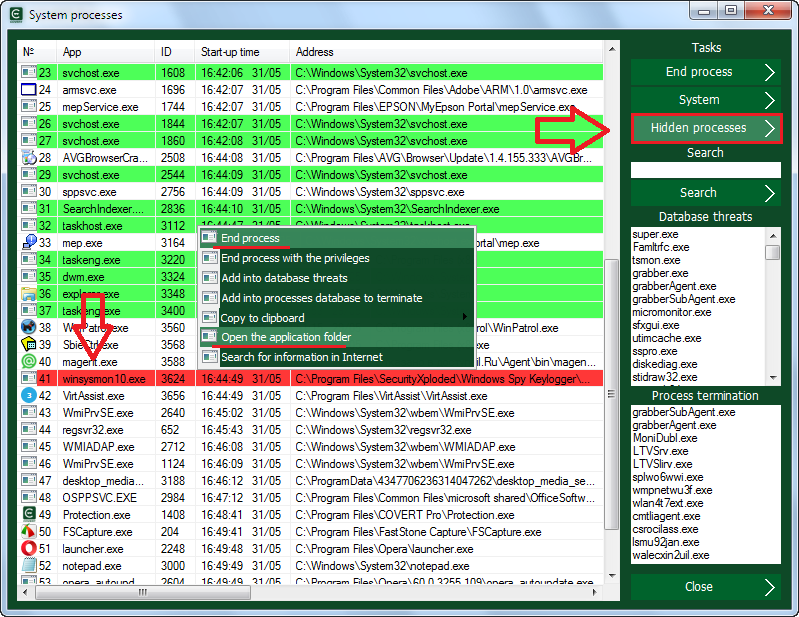Open Hidden processes view
This screenshot has width=799, height=617.
(706, 128)
